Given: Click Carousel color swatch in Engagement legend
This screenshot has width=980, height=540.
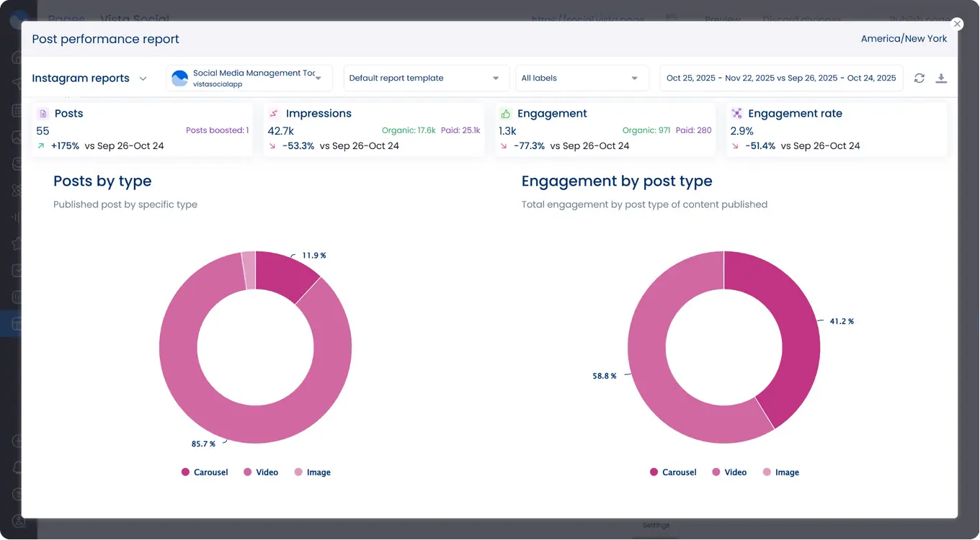Looking at the screenshot, I should (654, 472).
